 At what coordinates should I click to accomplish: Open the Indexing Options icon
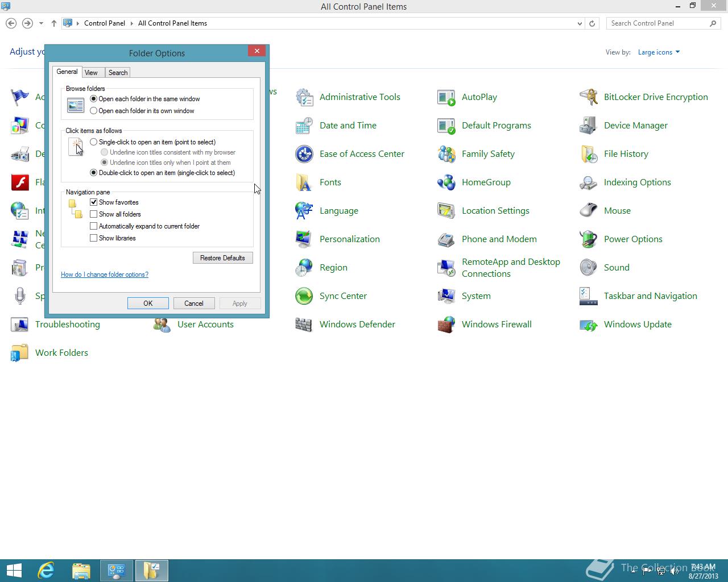pos(589,182)
